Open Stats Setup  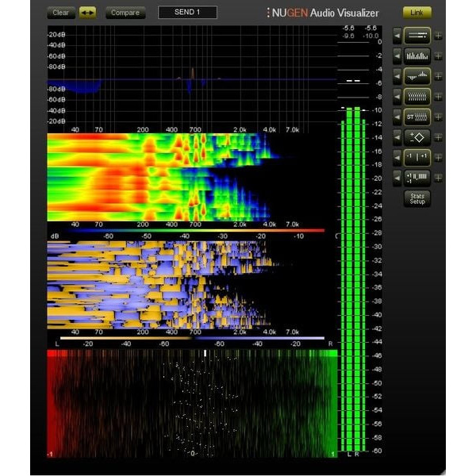[x=417, y=199]
